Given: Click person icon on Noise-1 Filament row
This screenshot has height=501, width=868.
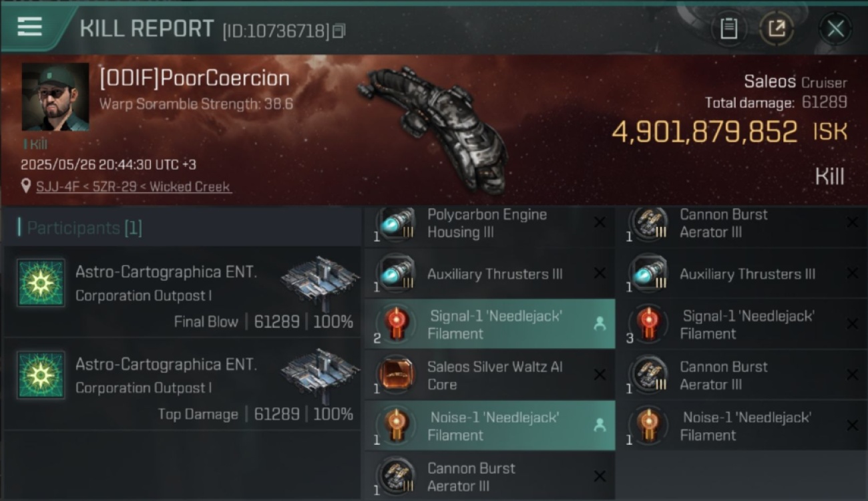Looking at the screenshot, I should click(x=599, y=426).
